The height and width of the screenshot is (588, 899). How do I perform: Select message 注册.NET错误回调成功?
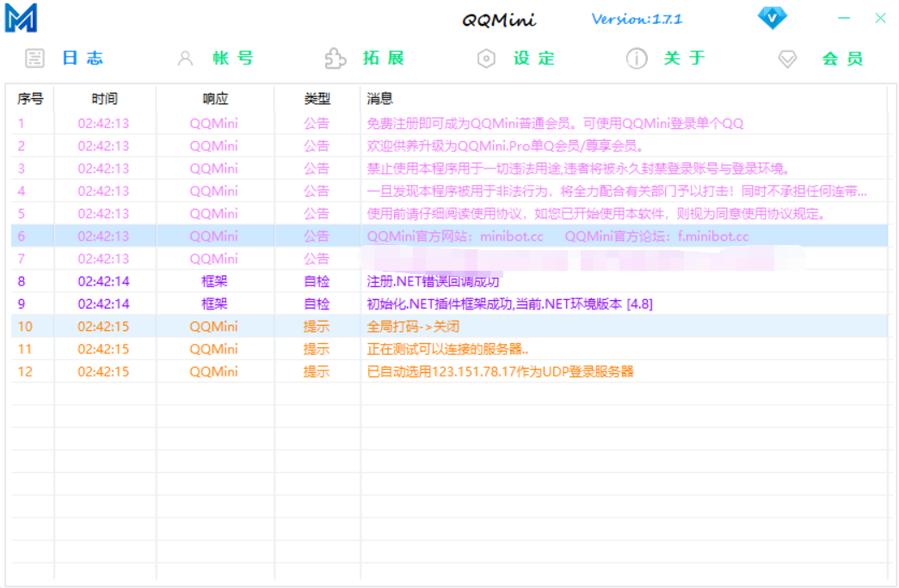(x=433, y=281)
